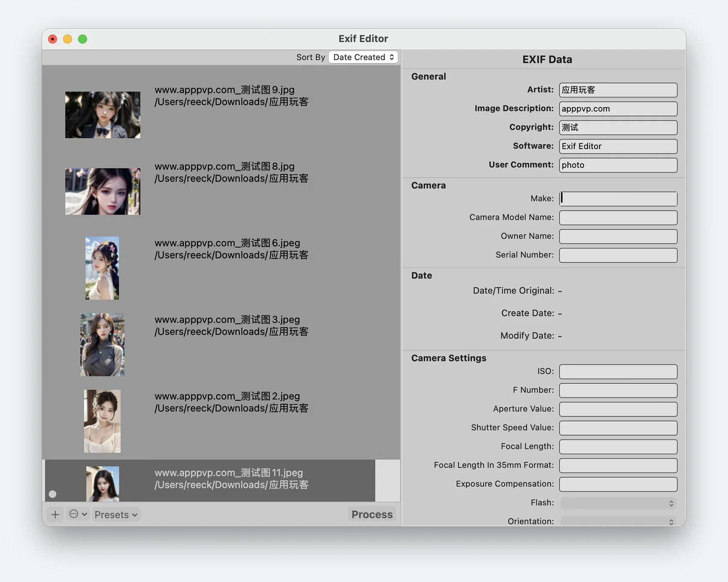Minimize the Exif Editor window
Viewport: 728px width, 582px height.
(68, 39)
